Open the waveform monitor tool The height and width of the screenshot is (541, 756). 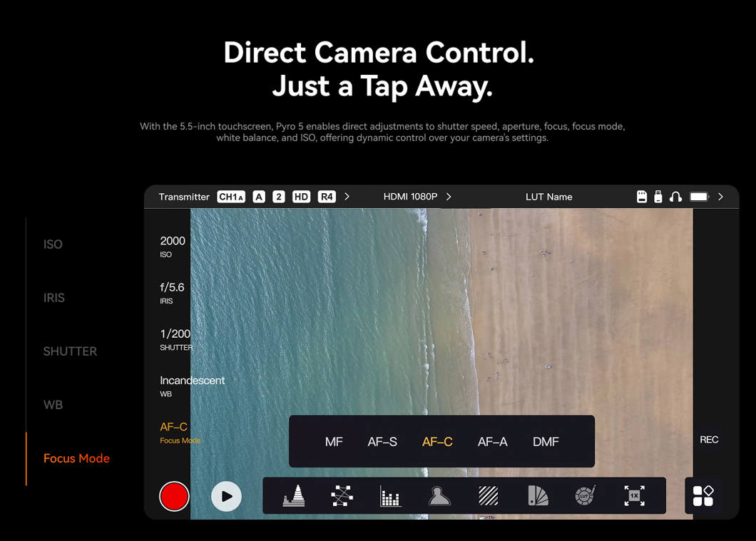point(294,496)
